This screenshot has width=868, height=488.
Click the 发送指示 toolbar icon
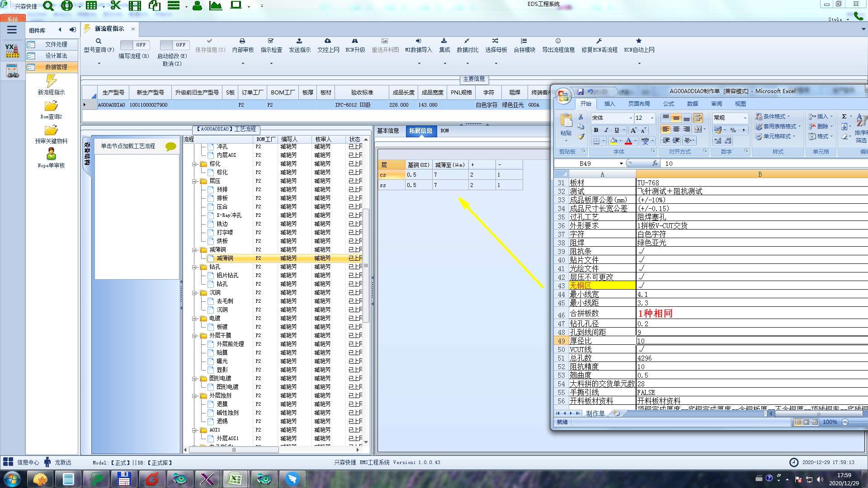point(299,41)
